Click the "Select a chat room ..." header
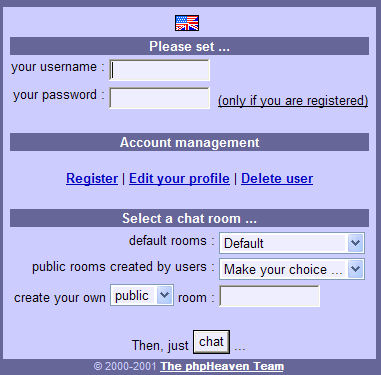The width and height of the screenshot is (381, 375). (189, 218)
